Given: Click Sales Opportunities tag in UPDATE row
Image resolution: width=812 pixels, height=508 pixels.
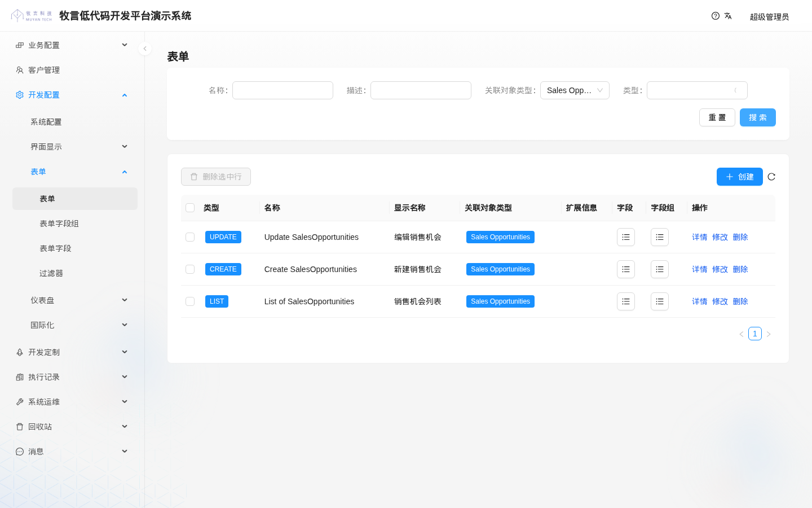Looking at the screenshot, I should [500, 237].
